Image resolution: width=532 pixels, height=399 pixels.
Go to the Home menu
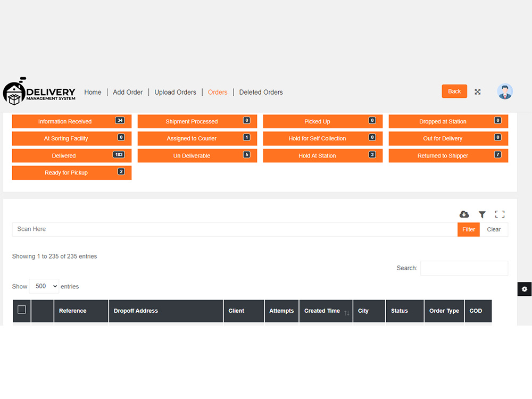pos(93,92)
